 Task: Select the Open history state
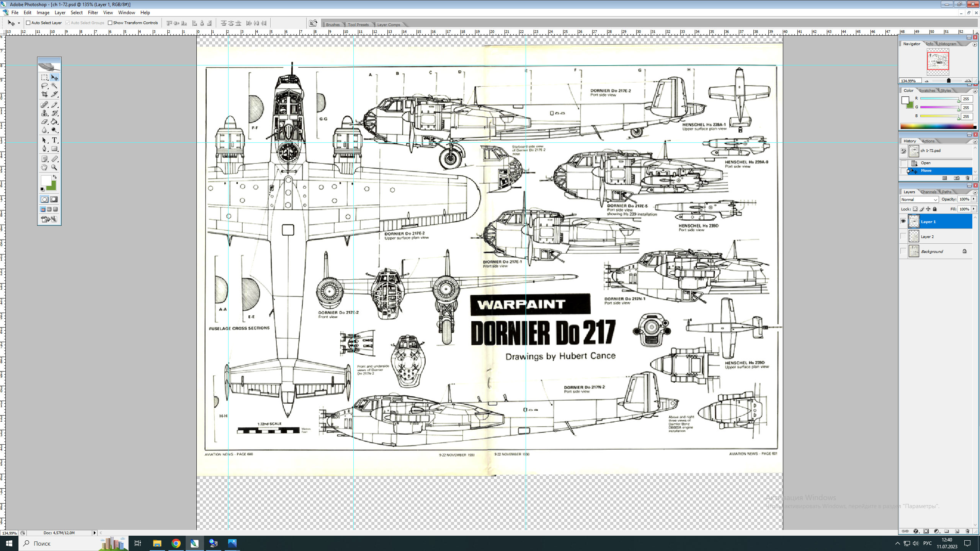(x=926, y=163)
